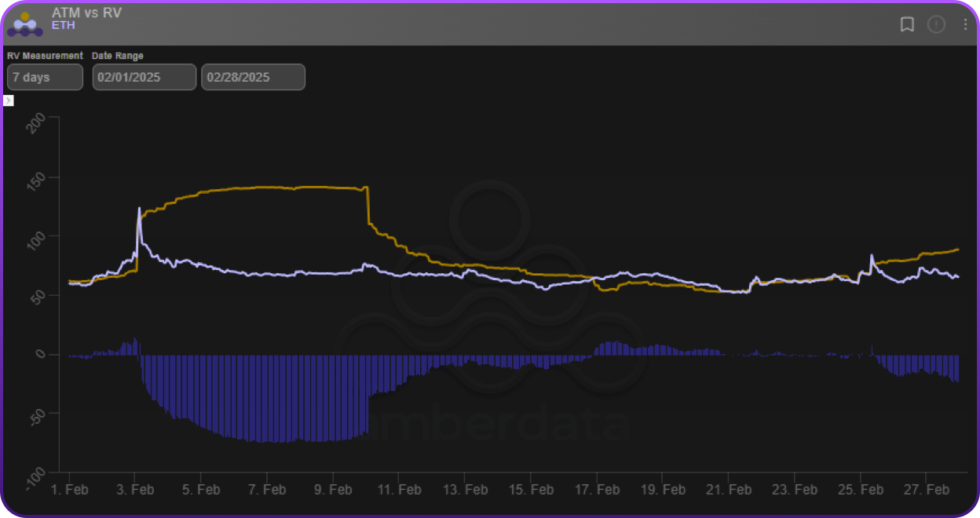
Task: Click the gold line's sharp drop near 10 Feb
Action: pos(367,206)
